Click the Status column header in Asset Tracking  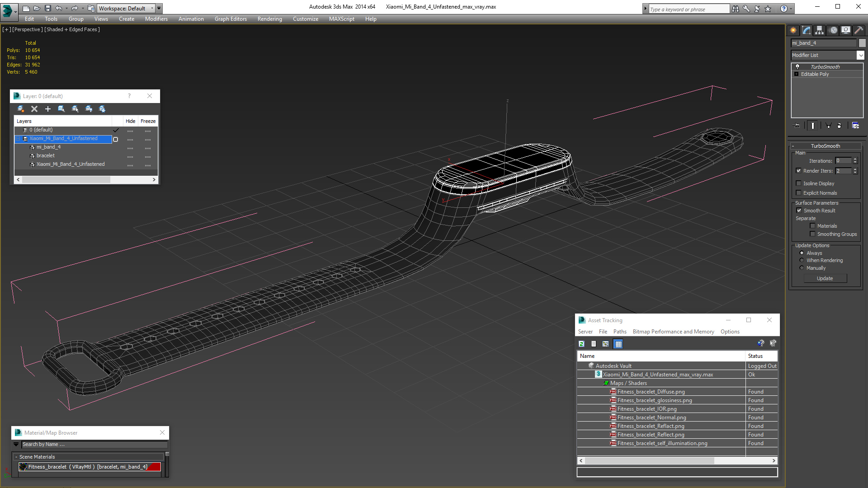click(x=761, y=356)
